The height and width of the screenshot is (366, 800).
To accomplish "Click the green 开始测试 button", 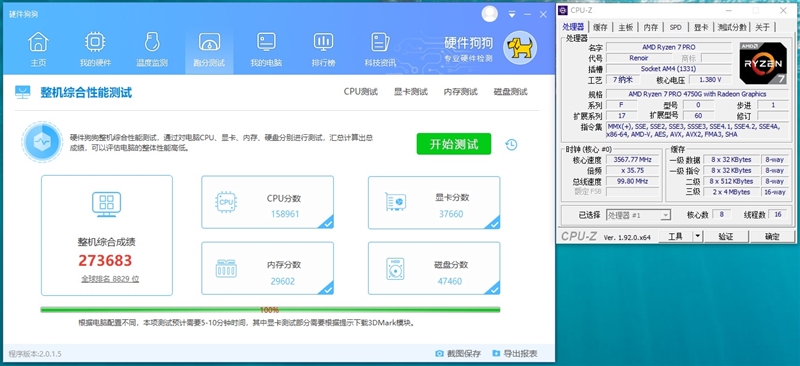I will (x=454, y=144).
